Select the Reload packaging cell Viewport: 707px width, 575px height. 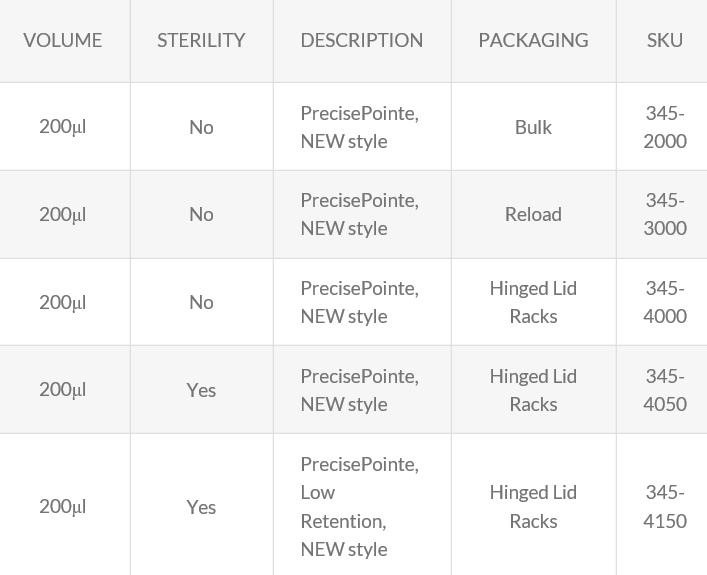pyautogui.click(x=533, y=214)
